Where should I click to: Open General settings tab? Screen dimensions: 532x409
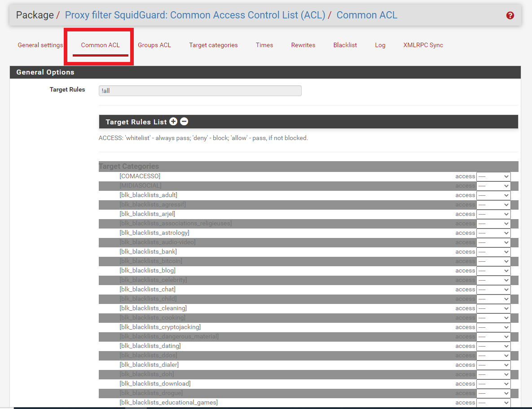pos(40,45)
